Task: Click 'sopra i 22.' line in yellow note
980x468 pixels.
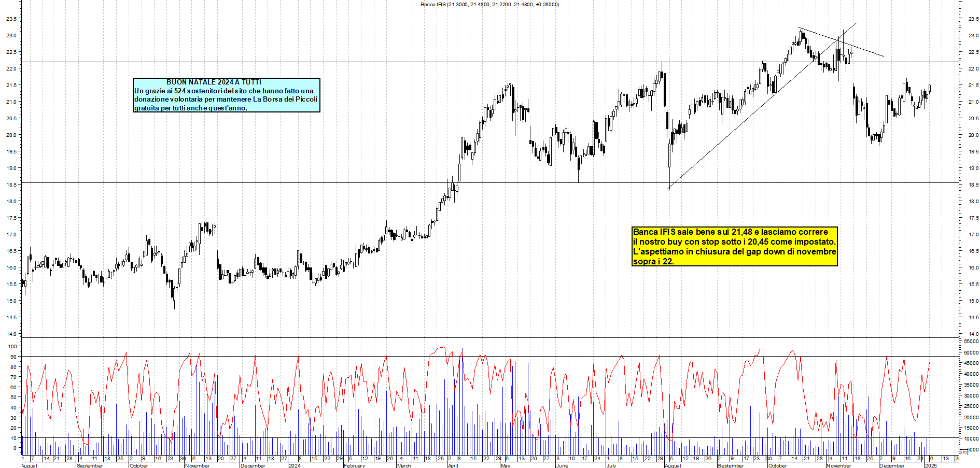Action: coord(653,262)
